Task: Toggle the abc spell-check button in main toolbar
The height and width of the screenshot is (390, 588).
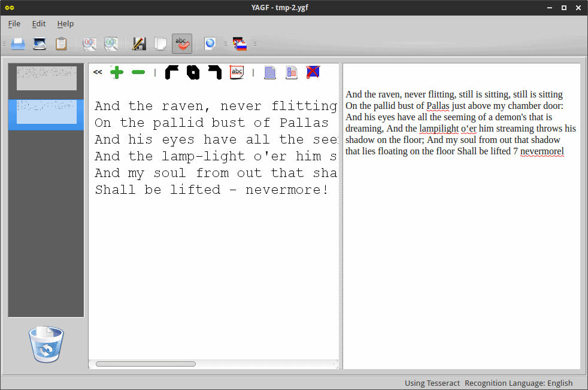Action: coord(182,44)
